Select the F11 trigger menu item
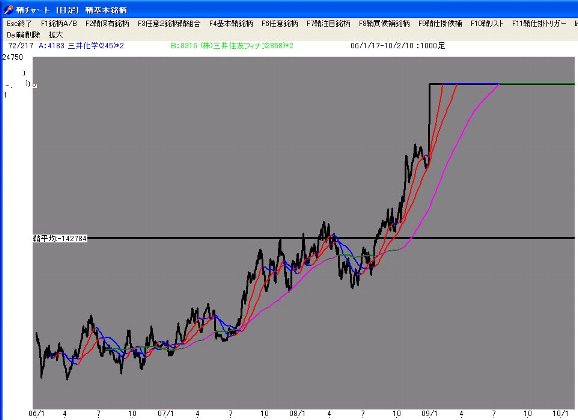Image resolution: width=578 pixels, height=420 pixels. [539, 24]
